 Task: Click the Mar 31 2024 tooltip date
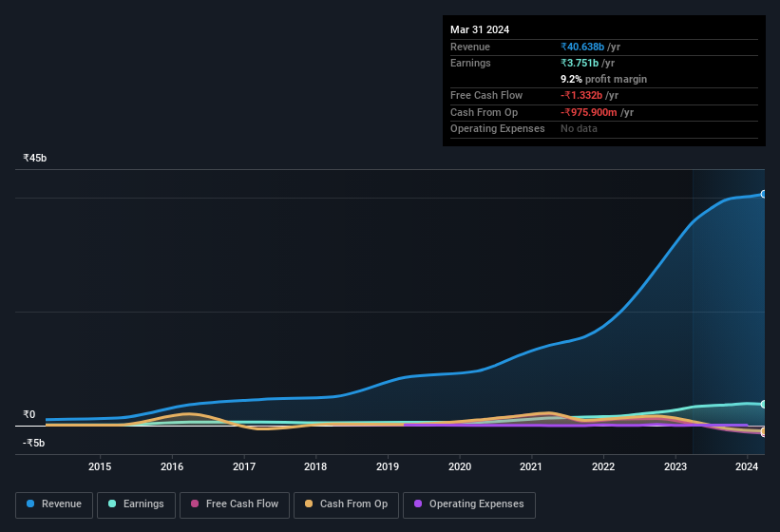[480, 29]
